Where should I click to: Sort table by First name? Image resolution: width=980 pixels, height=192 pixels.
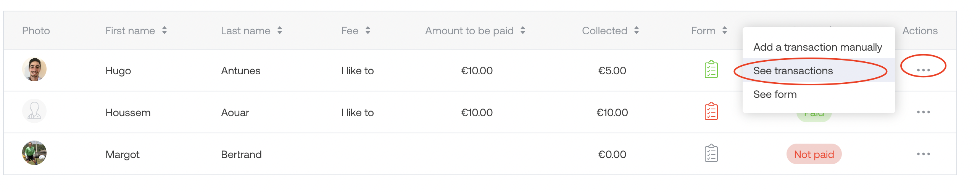click(164, 30)
